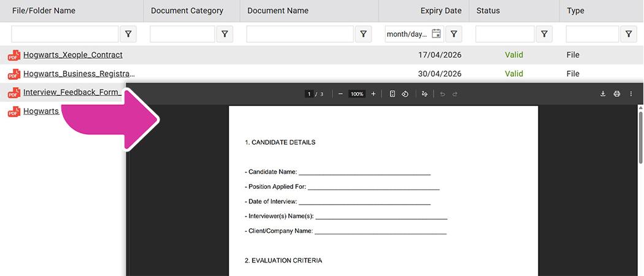Download the PDF document

click(603, 94)
